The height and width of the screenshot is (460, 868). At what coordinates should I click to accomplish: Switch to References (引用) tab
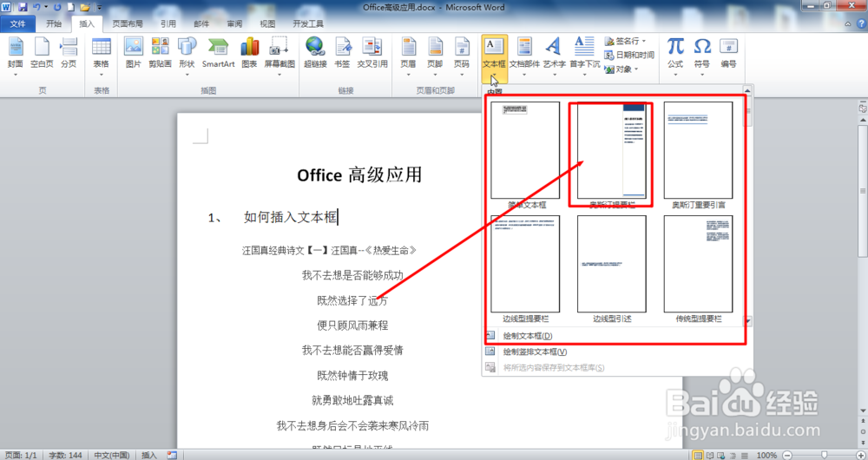point(168,23)
